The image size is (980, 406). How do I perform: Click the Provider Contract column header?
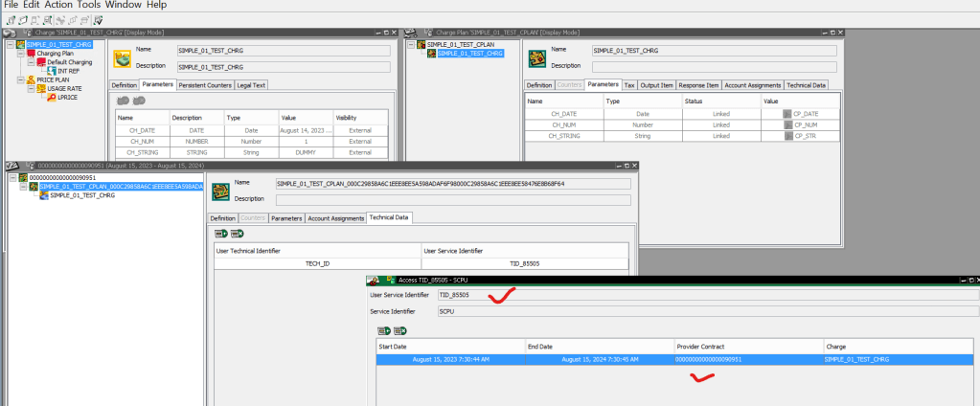(748, 346)
